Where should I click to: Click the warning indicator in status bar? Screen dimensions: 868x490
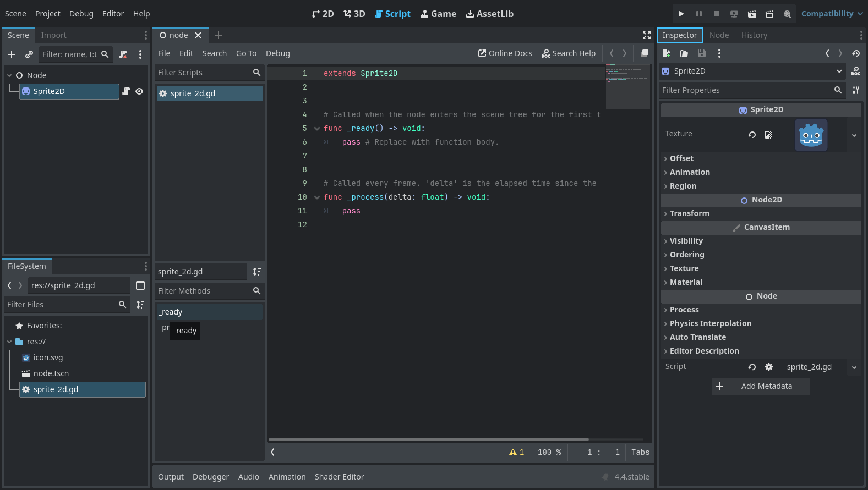click(516, 452)
